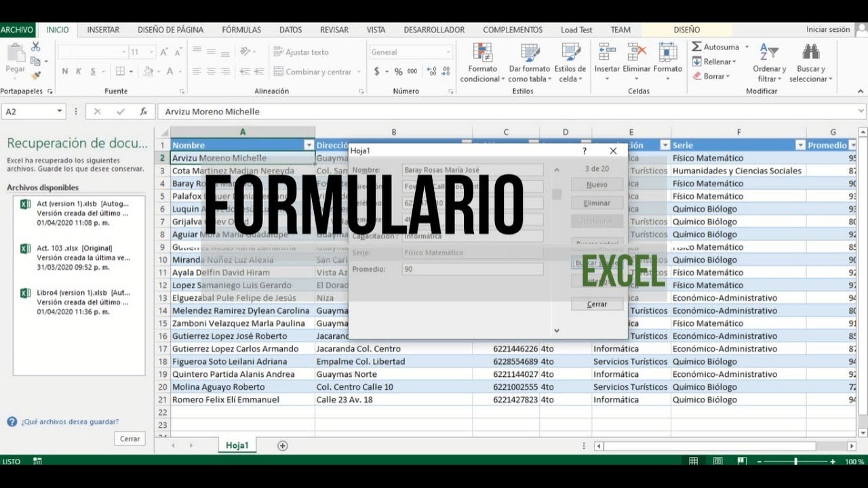The height and width of the screenshot is (488, 868).
Task: Toggle align text left
Action: coord(197,71)
